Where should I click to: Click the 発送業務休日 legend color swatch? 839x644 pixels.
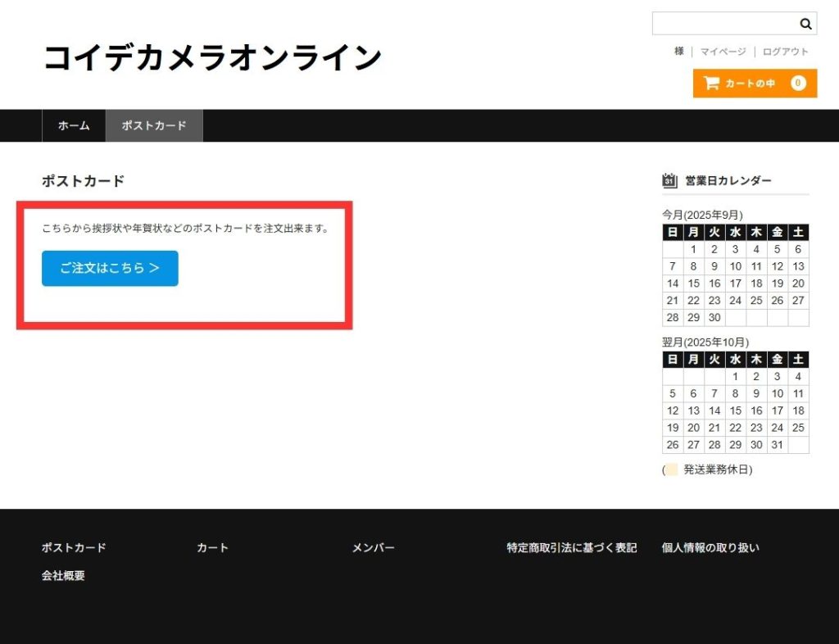tap(671, 470)
